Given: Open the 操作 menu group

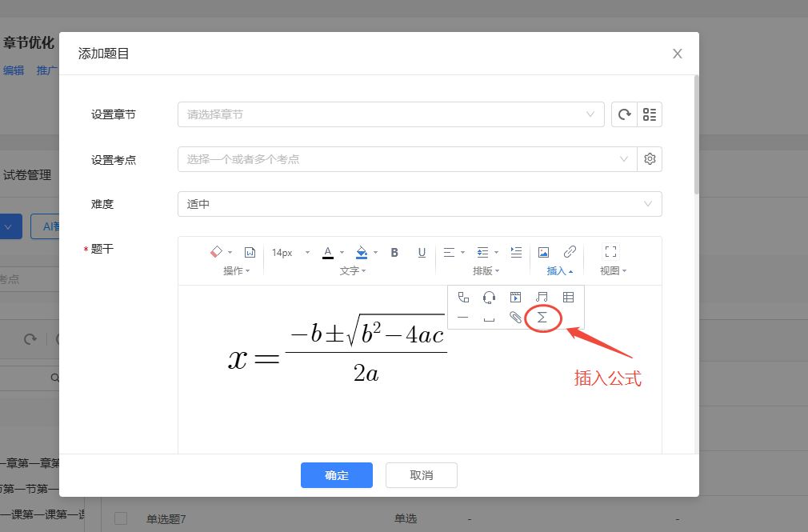Looking at the screenshot, I should [x=236, y=271].
